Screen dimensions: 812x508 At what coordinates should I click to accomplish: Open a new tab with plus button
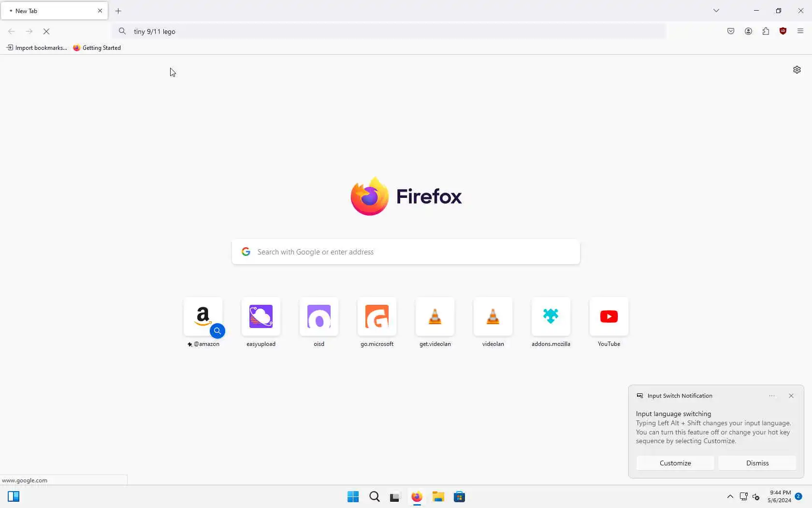click(118, 11)
